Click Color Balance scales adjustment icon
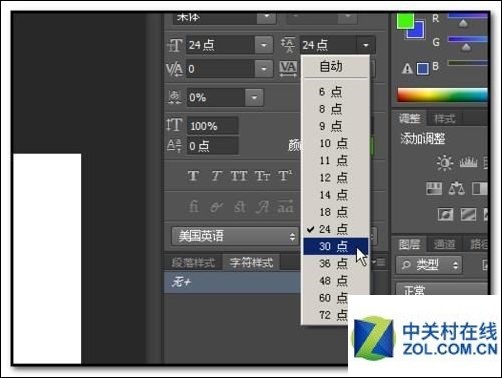This screenshot has width=502, height=378. coord(456,189)
